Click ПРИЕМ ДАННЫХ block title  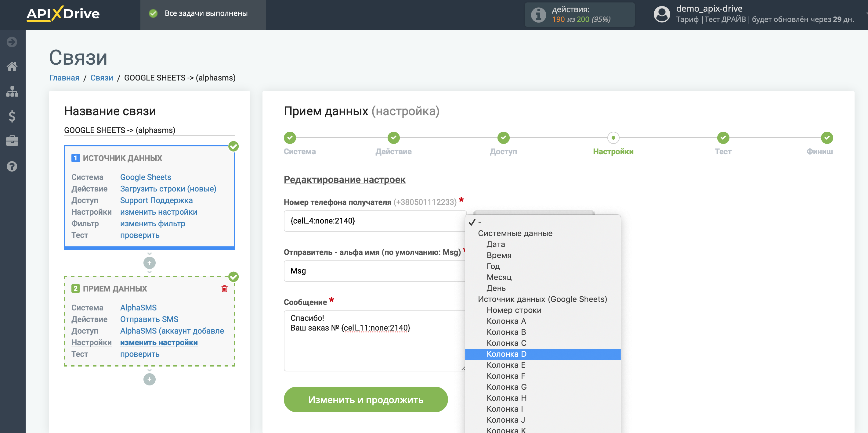point(115,288)
